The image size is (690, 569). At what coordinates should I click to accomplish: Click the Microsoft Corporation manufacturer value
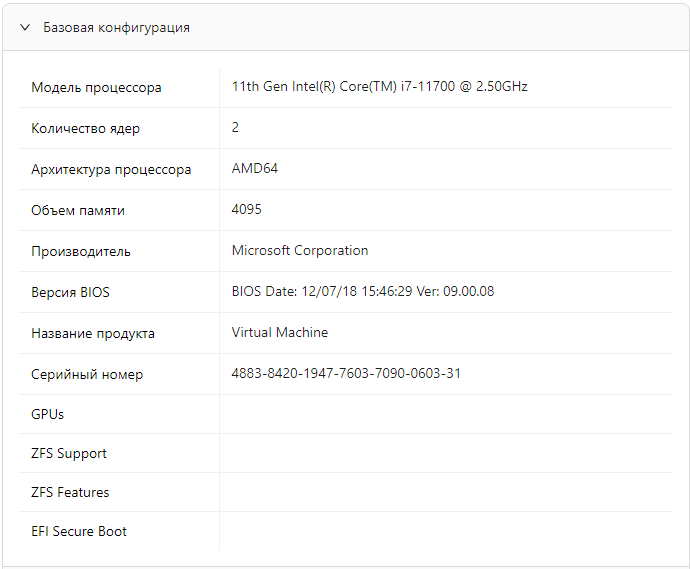[x=300, y=251]
